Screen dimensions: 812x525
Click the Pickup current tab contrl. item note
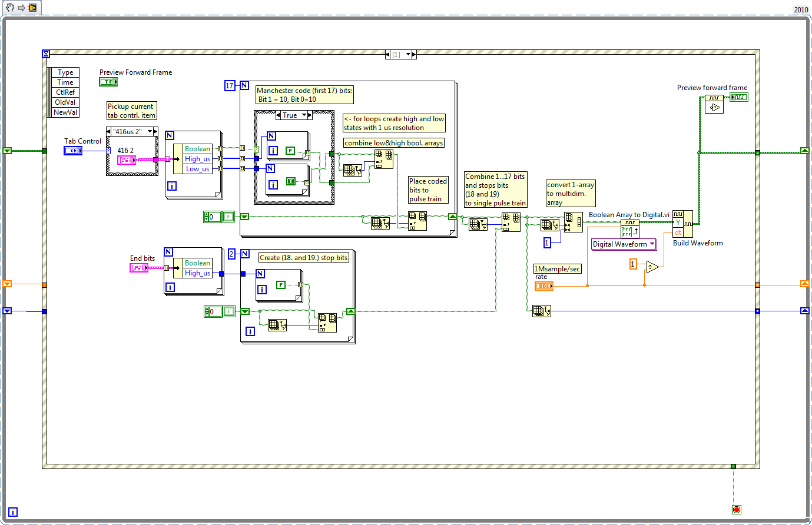coord(131,111)
